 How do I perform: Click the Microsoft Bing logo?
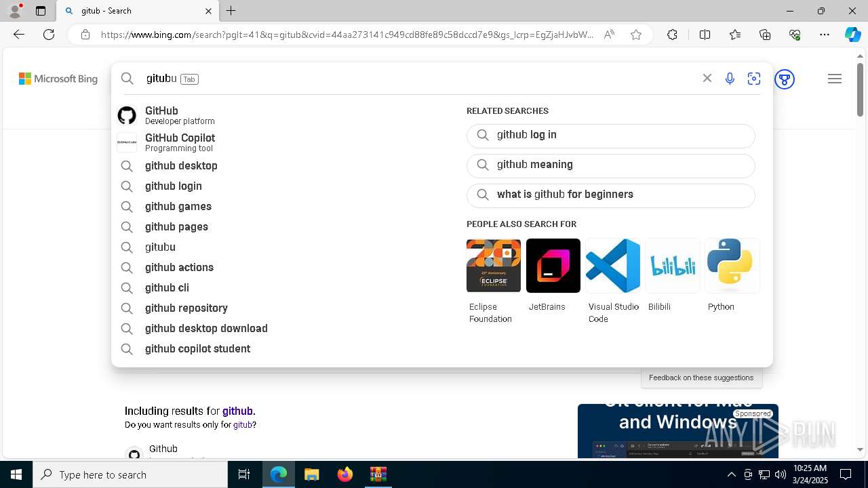click(58, 79)
